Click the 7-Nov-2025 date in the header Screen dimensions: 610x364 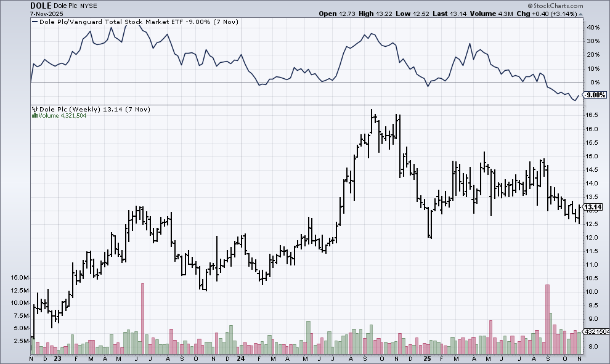[47, 14]
